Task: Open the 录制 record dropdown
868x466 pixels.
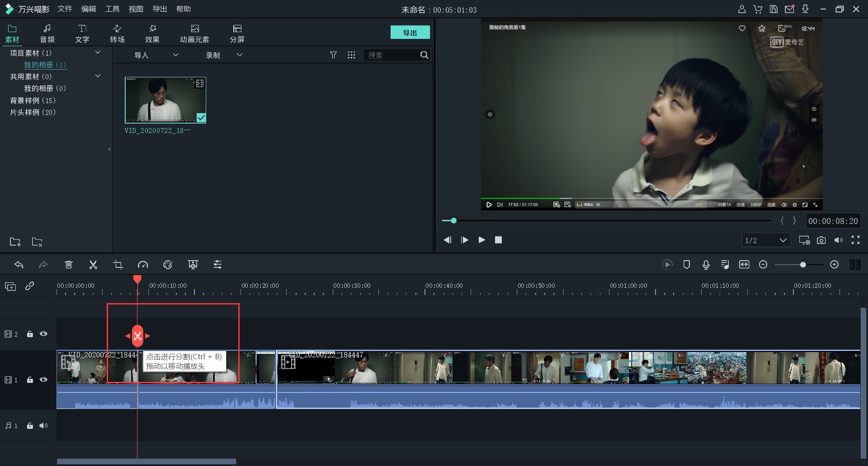Action: (x=224, y=55)
